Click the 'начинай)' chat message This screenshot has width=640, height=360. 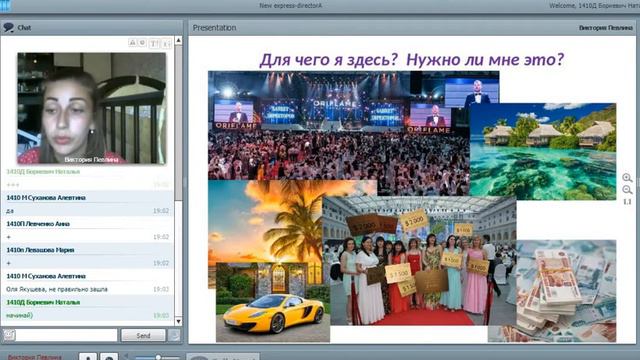coord(19,315)
